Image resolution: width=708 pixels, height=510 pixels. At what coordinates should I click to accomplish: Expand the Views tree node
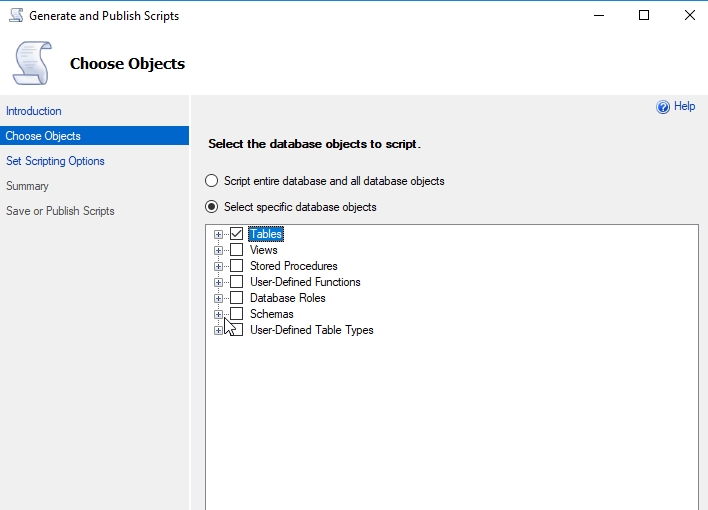[218, 250]
